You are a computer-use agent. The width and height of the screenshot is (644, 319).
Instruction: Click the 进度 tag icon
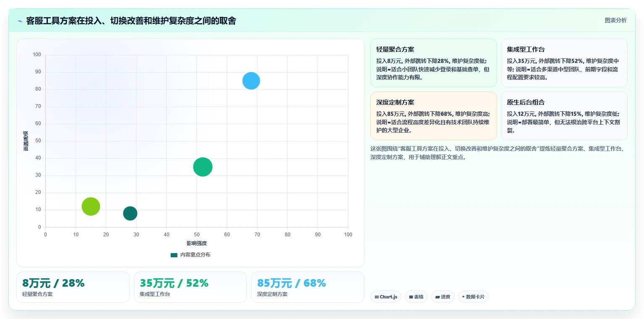click(437, 297)
